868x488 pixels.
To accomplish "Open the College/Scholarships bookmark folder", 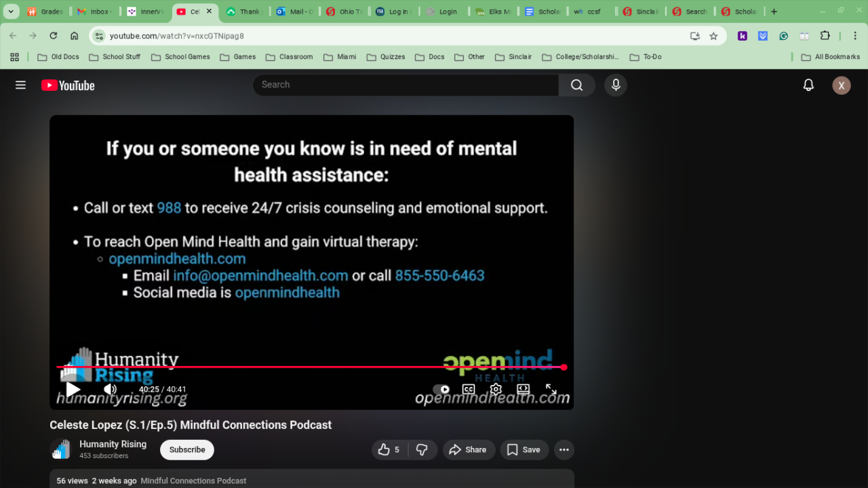I will [580, 57].
